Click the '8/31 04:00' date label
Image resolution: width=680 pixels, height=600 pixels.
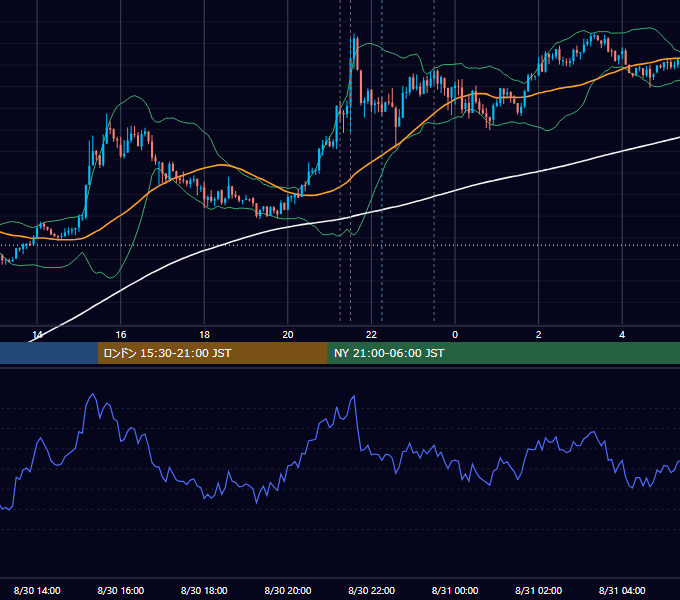pos(622,590)
